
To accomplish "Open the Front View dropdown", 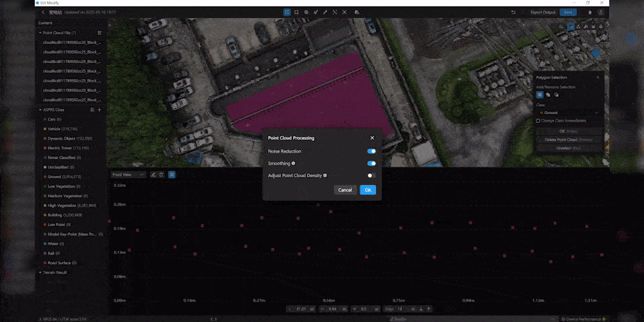I will click(x=128, y=175).
